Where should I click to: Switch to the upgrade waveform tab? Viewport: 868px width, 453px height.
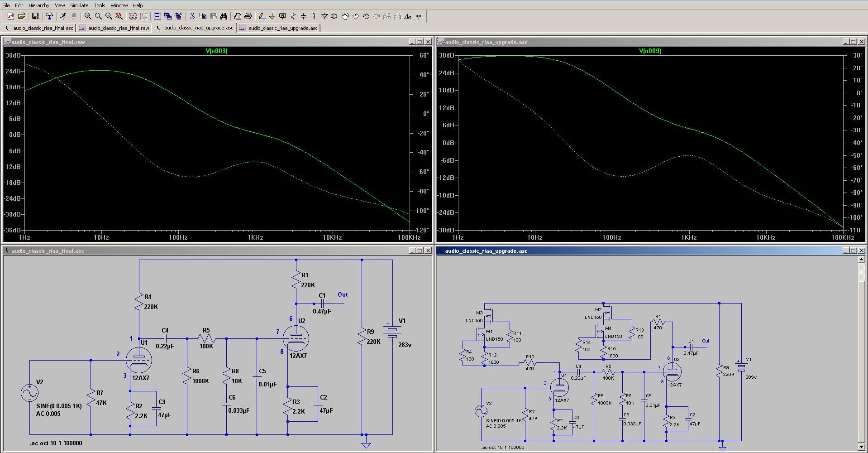click(279, 28)
